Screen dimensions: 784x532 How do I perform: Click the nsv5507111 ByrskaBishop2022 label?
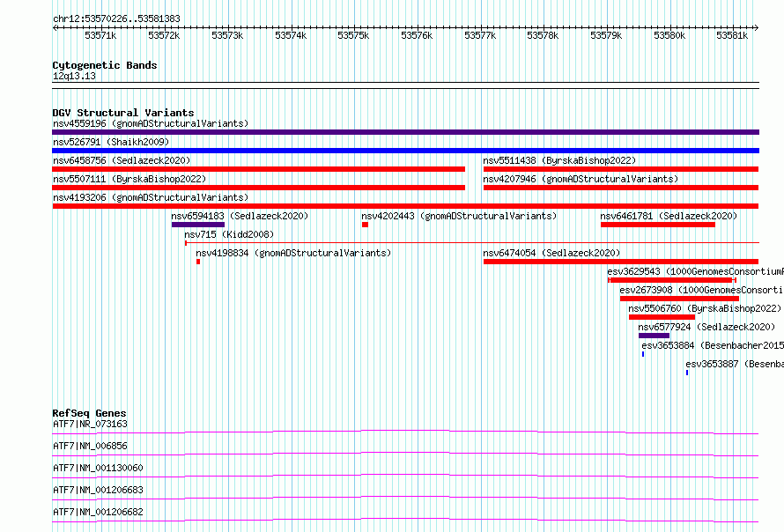click(x=129, y=179)
